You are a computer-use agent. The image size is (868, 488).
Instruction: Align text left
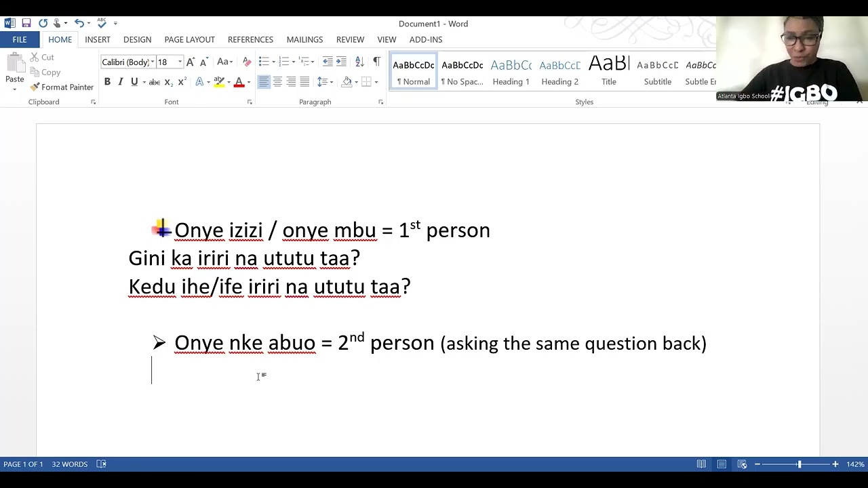(x=264, y=82)
